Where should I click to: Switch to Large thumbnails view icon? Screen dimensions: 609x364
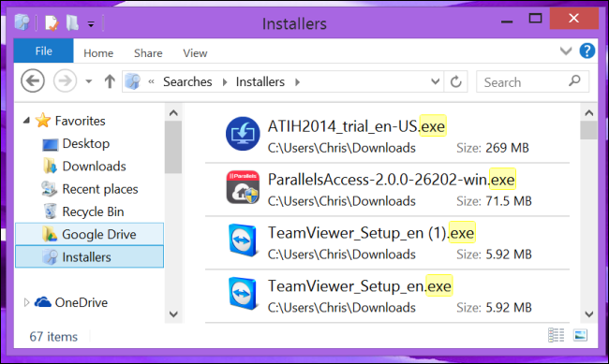[580, 335]
